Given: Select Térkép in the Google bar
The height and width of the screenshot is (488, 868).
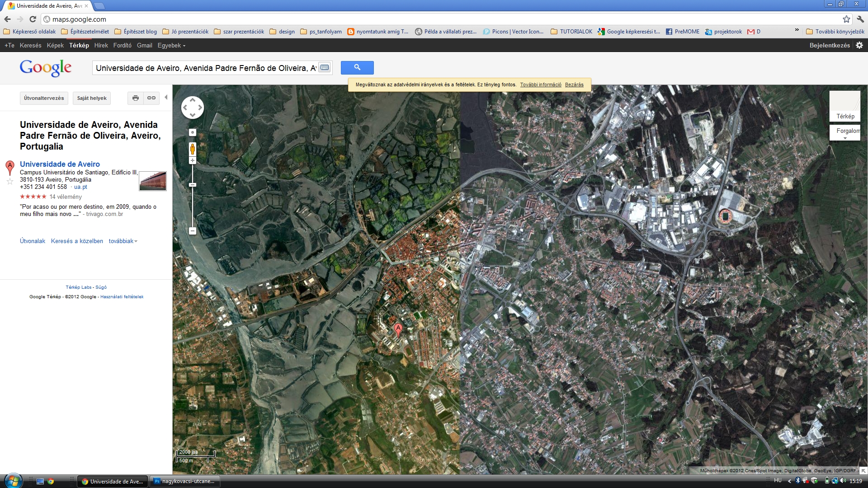Looking at the screenshot, I should pos(79,45).
